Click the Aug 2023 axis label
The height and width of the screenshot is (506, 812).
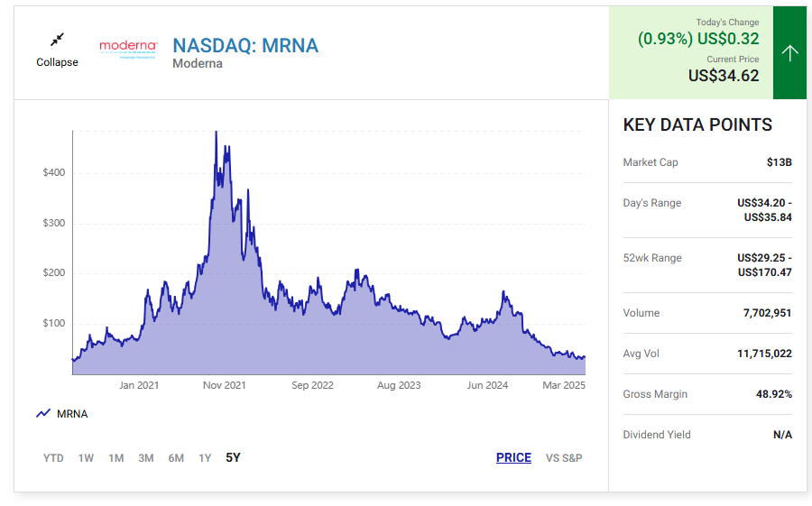coord(399,385)
